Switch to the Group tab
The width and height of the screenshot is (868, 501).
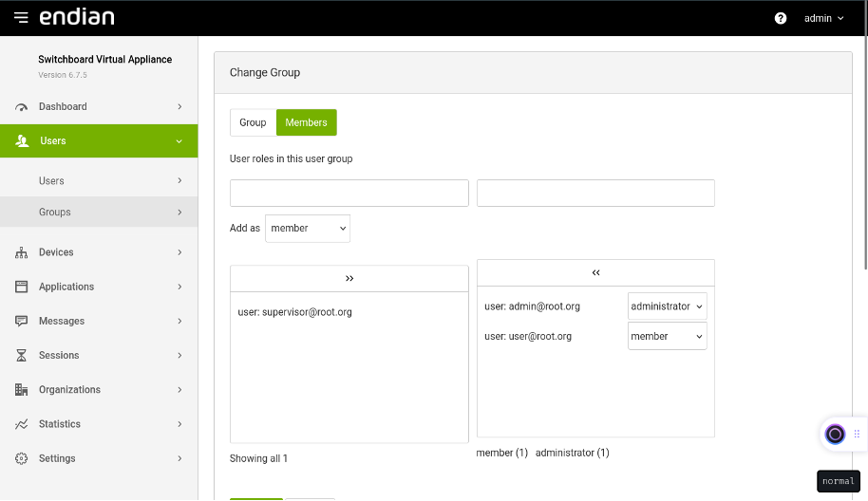click(253, 122)
